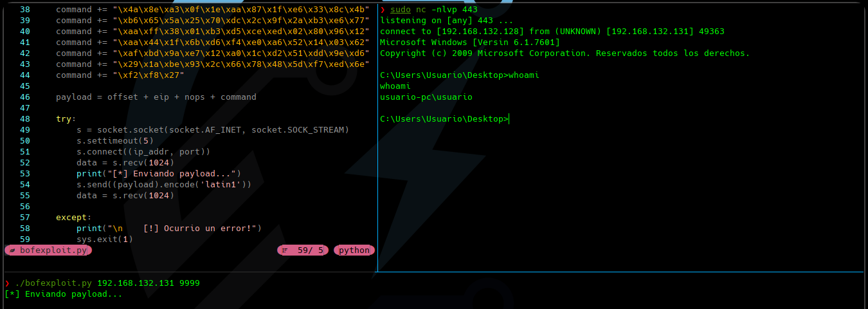Click the except: keyword on line 57
Image resolution: width=868 pixels, height=309 pixels.
(73, 218)
